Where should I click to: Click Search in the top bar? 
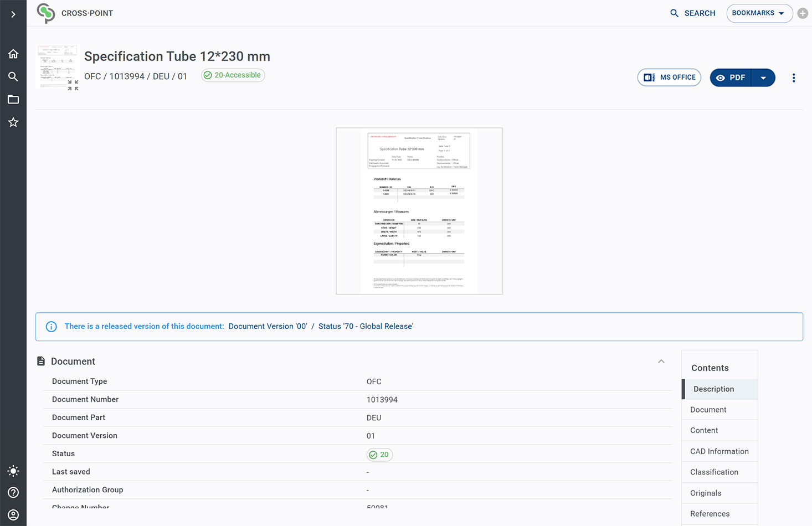tap(692, 13)
